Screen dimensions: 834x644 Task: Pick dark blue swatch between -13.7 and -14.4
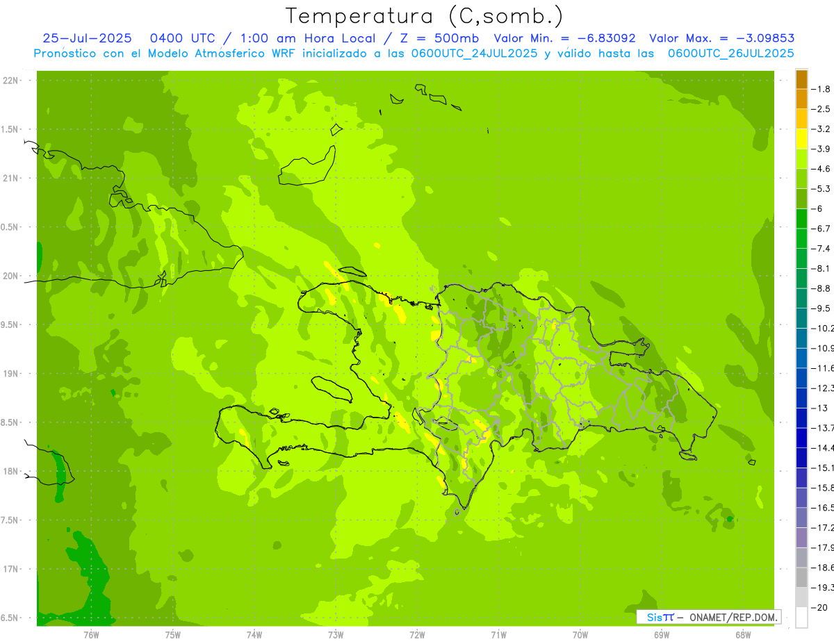coord(801,438)
